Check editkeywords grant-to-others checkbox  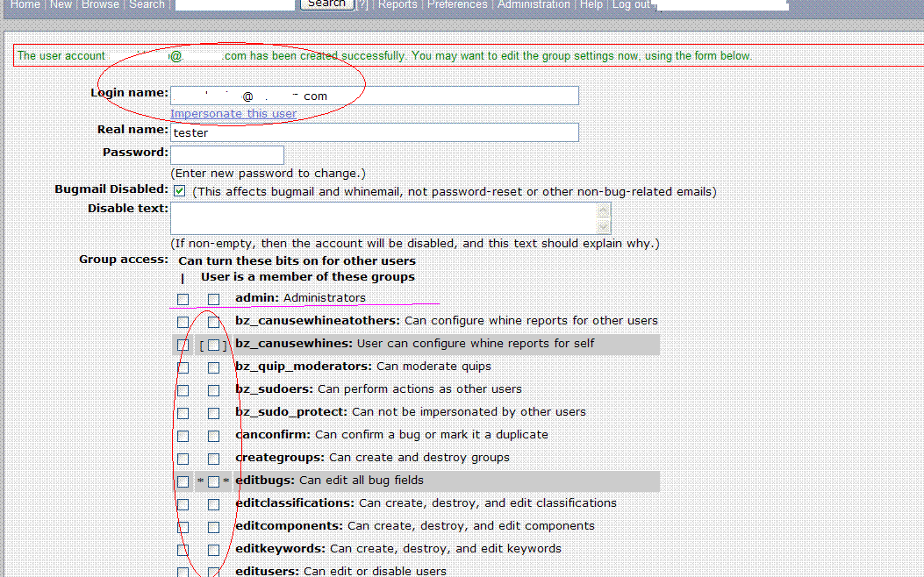coord(183,550)
